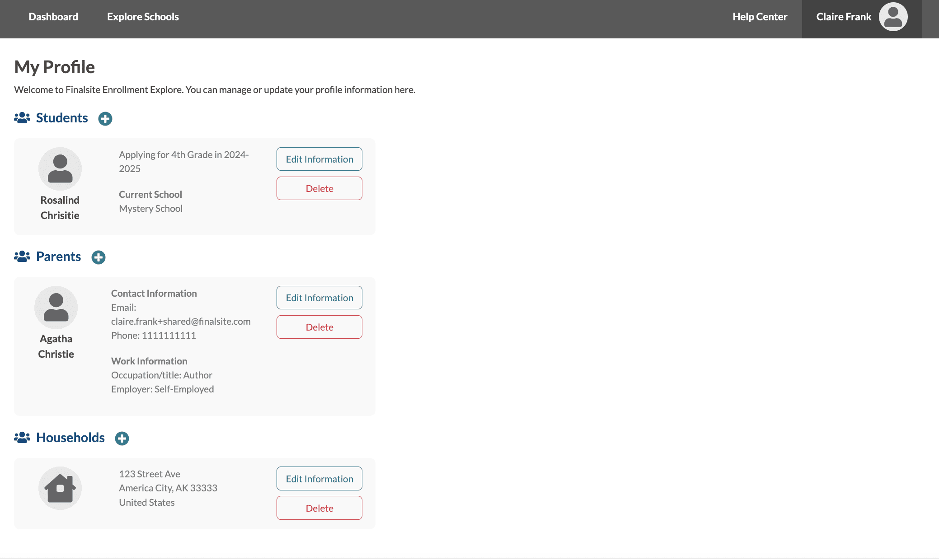Click the add student plus icon
This screenshot has width=939, height=560.
click(x=105, y=119)
